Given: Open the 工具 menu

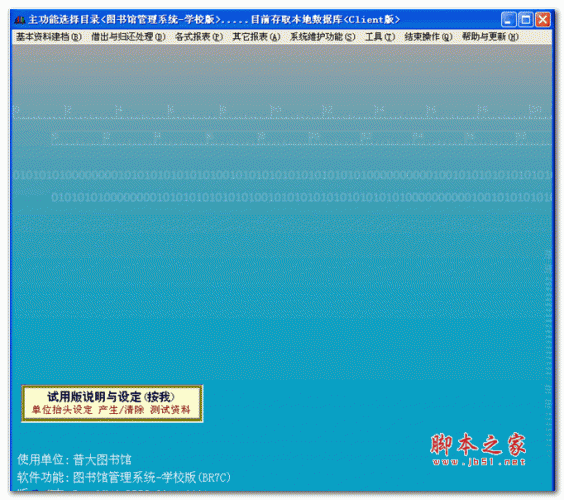Looking at the screenshot, I should pyautogui.click(x=380, y=37).
